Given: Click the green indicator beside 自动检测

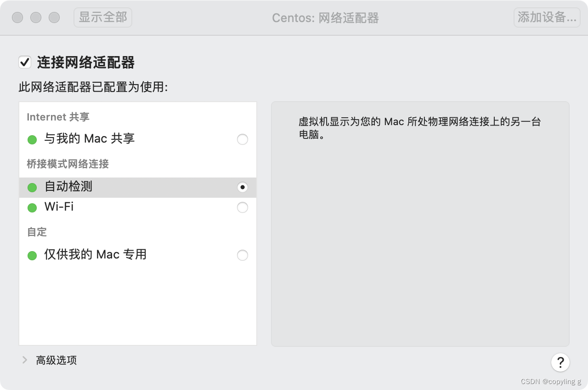Looking at the screenshot, I should click(32, 187).
